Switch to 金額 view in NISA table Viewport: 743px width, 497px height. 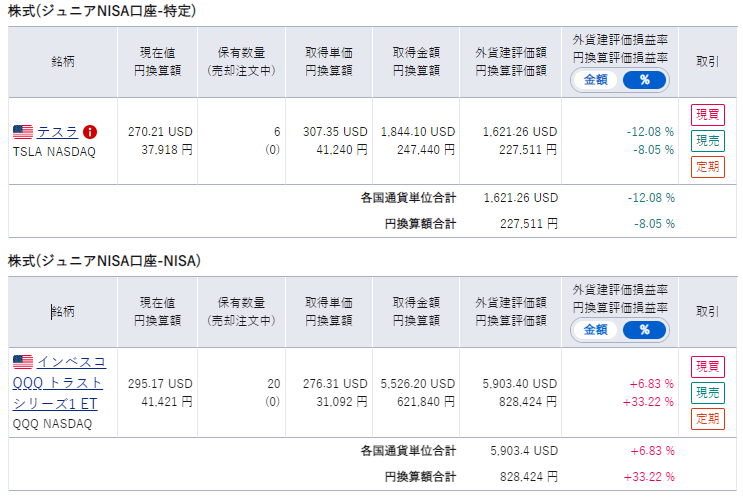[x=596, y=330]
